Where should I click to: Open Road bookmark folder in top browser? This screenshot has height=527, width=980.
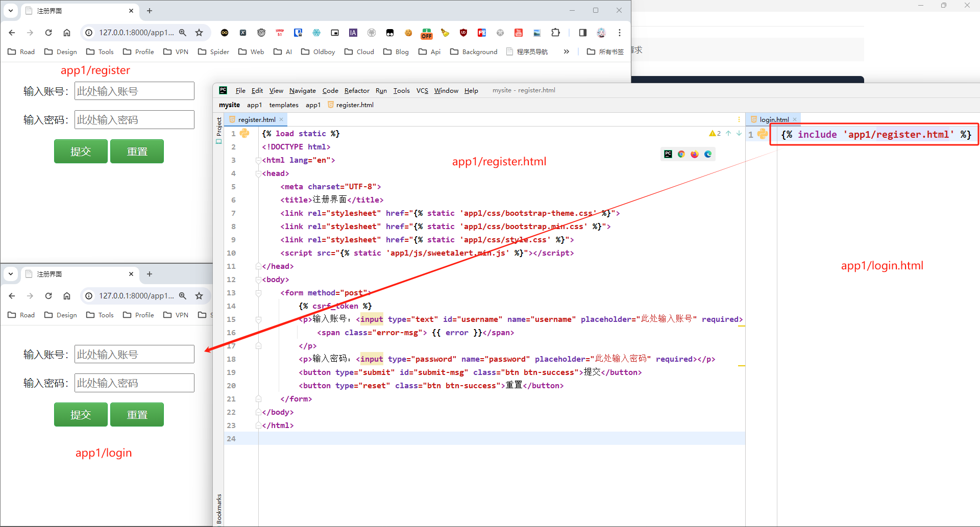pyautogui.click(x=21, y=52)
